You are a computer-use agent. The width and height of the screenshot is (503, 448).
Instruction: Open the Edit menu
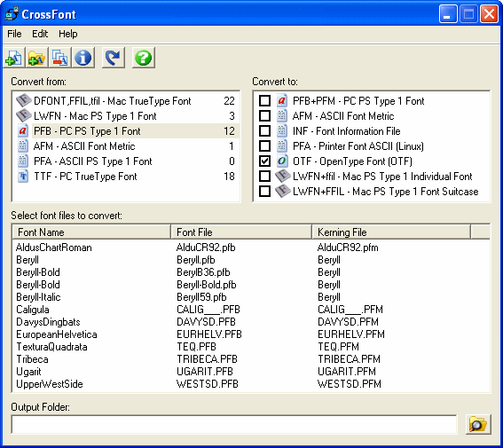[40, 34]
